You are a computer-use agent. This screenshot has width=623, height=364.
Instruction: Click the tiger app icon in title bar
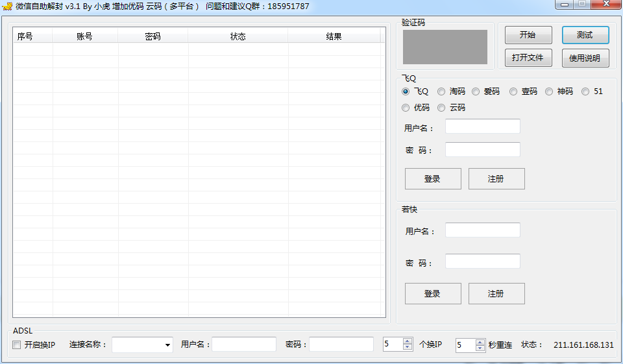tap(7, 6)
